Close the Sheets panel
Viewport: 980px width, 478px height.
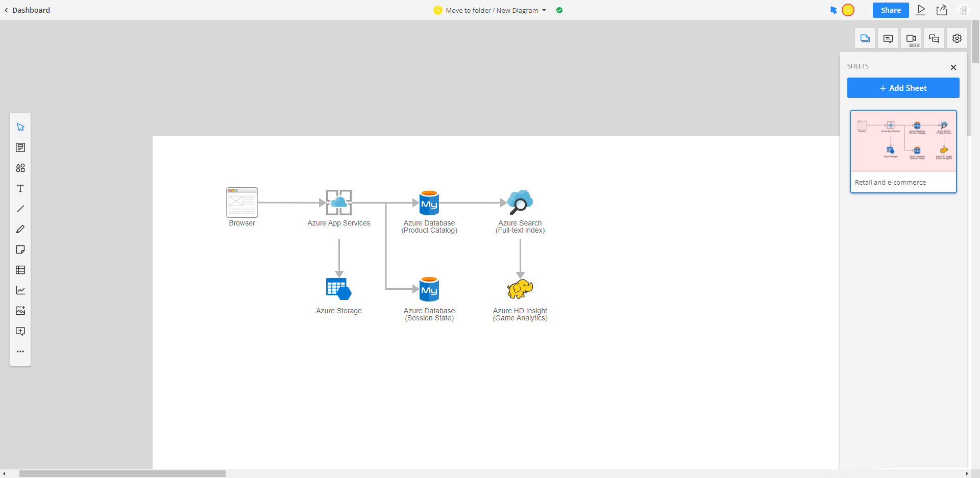point(953,67)
